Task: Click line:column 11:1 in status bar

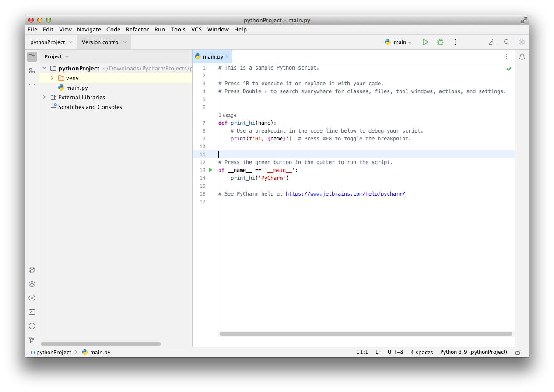Action: (362, 352)
